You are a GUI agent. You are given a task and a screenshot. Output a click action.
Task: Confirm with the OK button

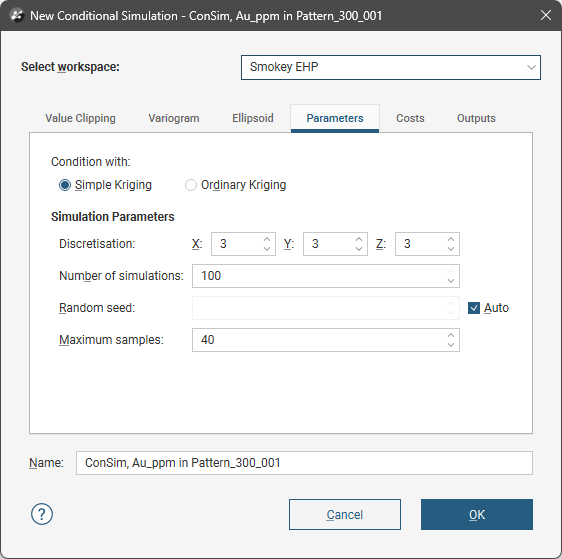click(477, 515)
